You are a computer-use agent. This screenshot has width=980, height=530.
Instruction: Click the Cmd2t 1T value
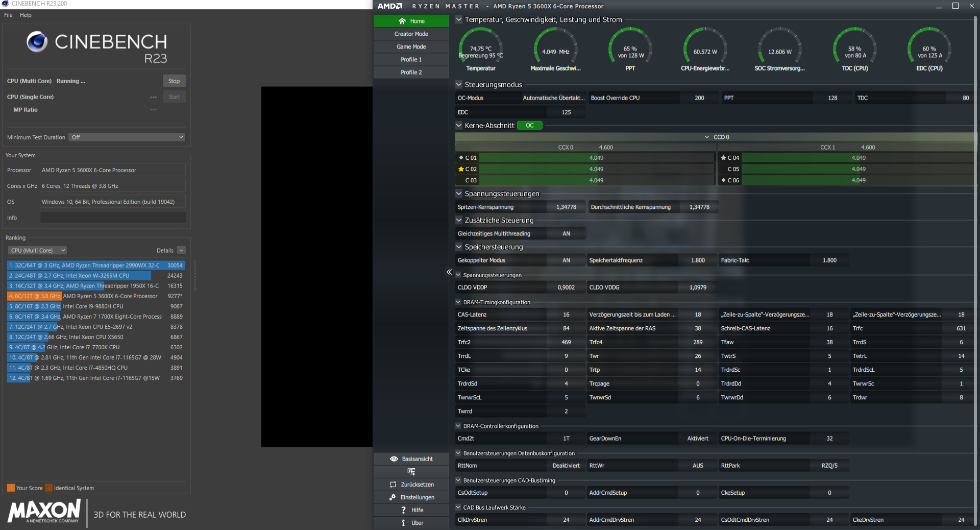(566, 439)
